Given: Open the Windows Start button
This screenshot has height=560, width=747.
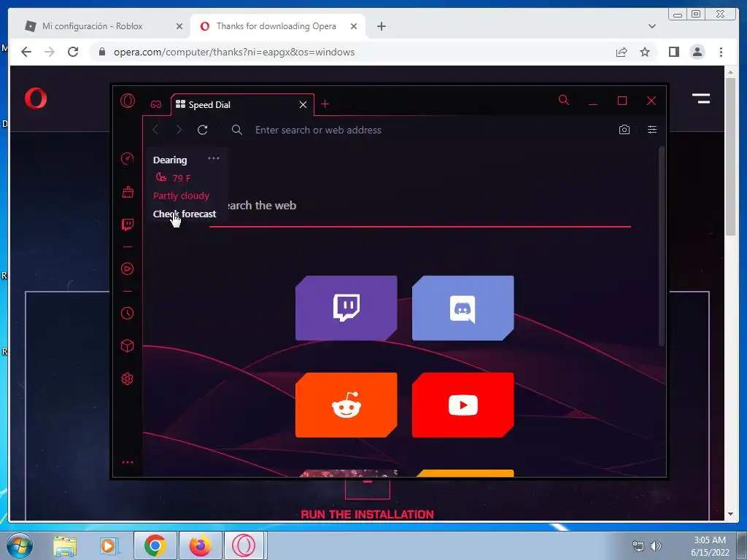Looking at the screenshot, I should tap(20, 545).
